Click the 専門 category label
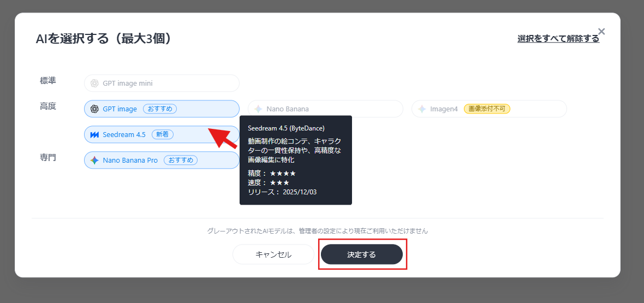The width and height of the screenshot is (644, 303). (x=48, y=157)
